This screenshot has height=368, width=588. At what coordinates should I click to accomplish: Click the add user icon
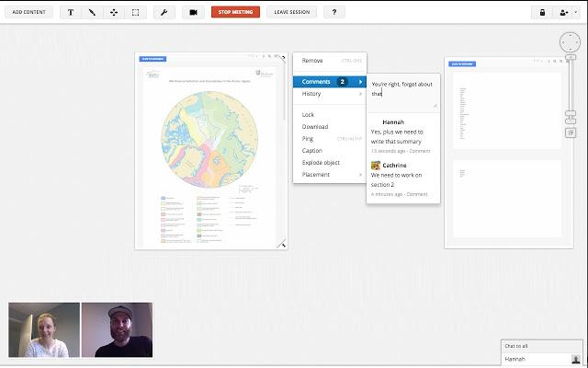tap(563, 12)
